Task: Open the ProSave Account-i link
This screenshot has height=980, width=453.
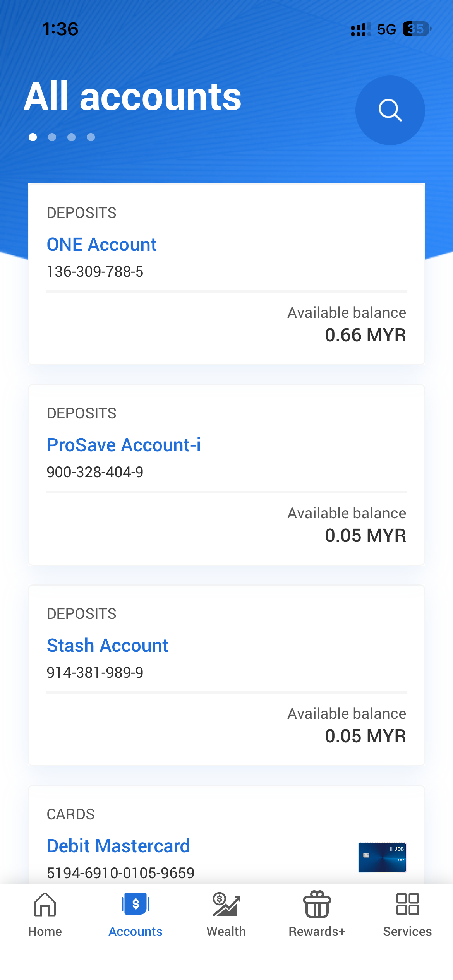Action: (x=124, y=445)
